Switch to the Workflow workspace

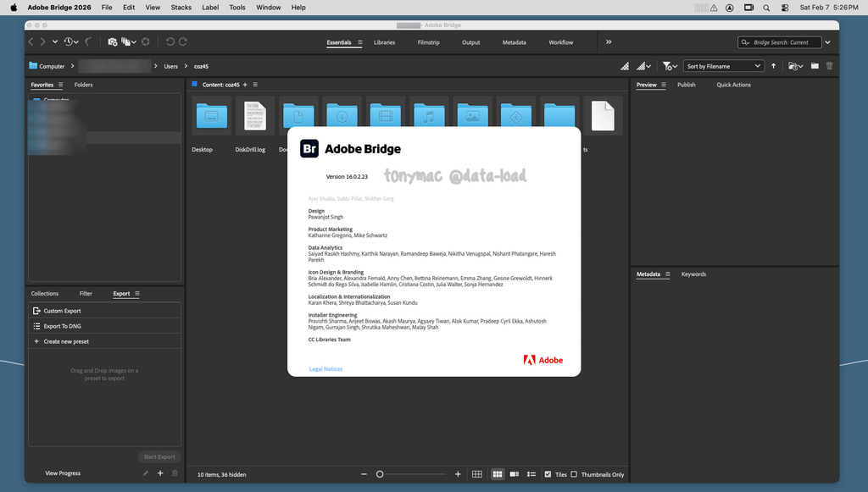tap(561, 42)
